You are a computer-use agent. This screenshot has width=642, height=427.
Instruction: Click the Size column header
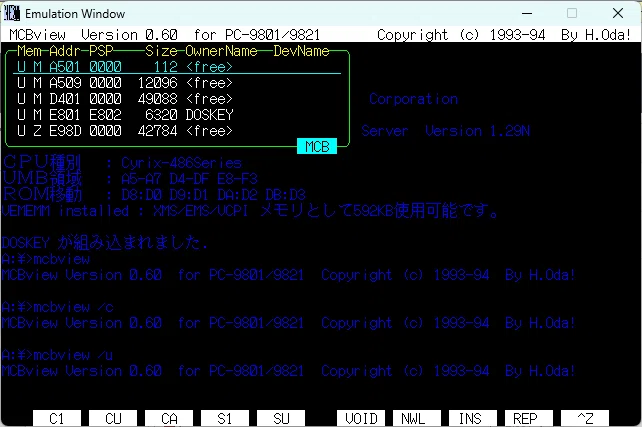(161, 51)
